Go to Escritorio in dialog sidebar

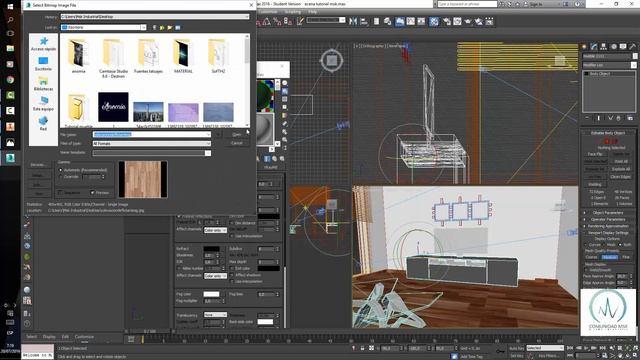coord(43,64)
